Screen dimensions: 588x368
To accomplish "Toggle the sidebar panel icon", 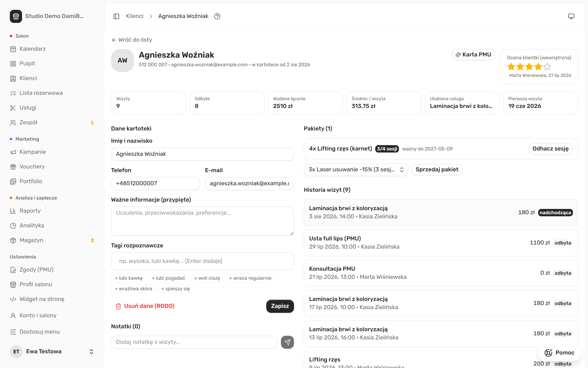I will tap(116, 16).
